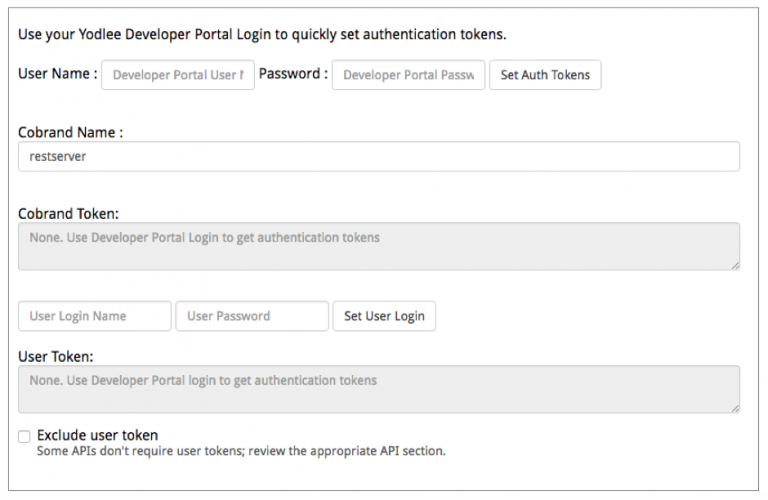Focus the User Password input box
768x500 pixels.
click(252, 316)
